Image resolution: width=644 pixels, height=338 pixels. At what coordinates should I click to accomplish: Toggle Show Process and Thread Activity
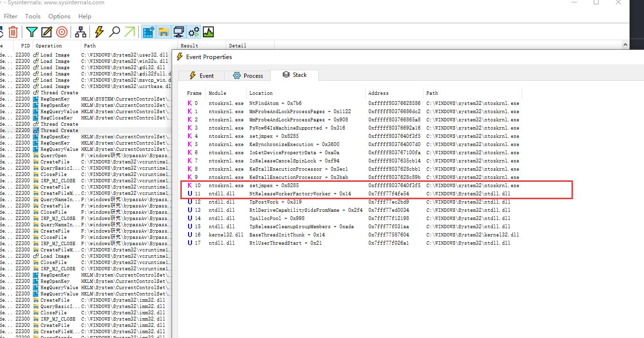[x=193, y=32]
